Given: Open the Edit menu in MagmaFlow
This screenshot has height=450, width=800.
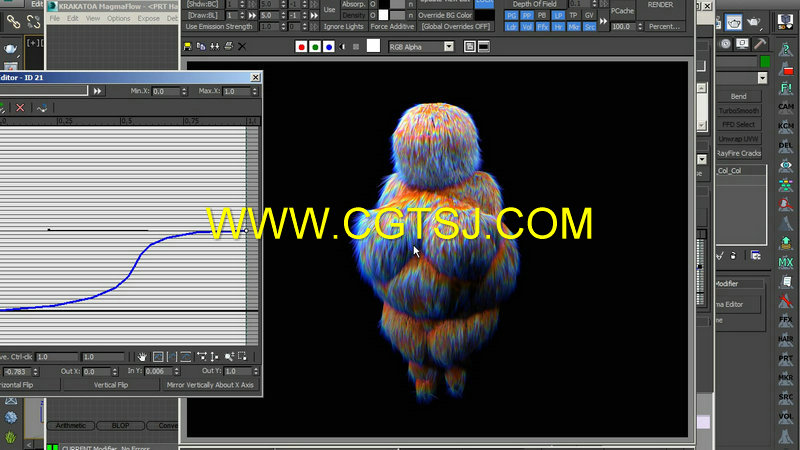Looking at the screenshot, I should click(x=73, y=18).
